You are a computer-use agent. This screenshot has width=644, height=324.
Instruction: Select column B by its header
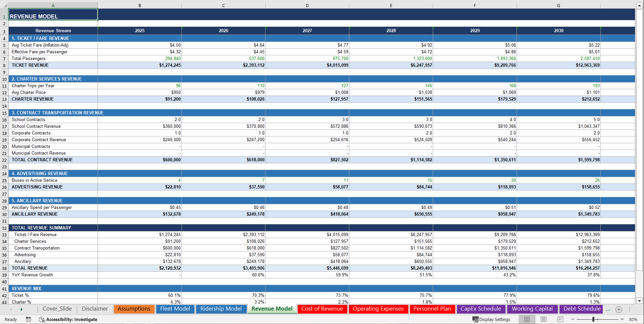pos(139,5)
